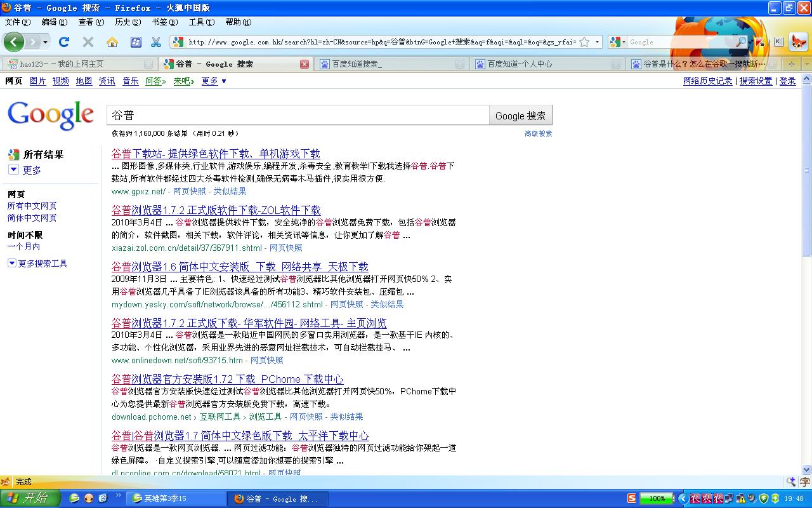This screenshot has width=812, height=508.
Task: Click the Google 搜索 button
Action: pos(521,116)
